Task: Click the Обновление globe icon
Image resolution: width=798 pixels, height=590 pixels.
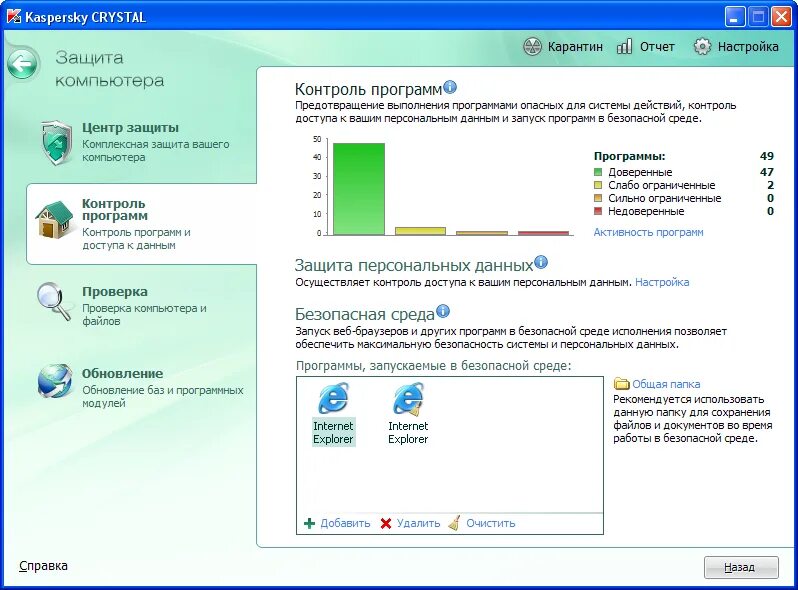Action: click(54, 381)
